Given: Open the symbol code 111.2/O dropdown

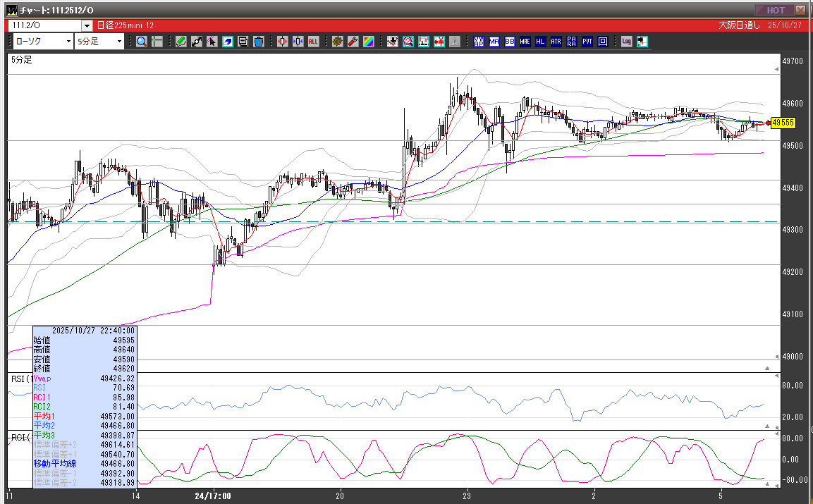Looking at the screenshot, I should [x=86, y=25].
